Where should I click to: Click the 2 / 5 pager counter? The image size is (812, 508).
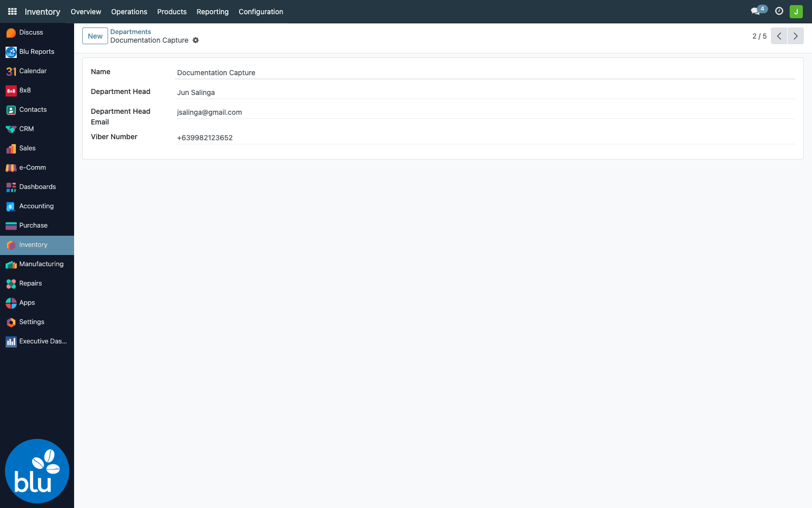pyautogui.click(x=759, y=36)
